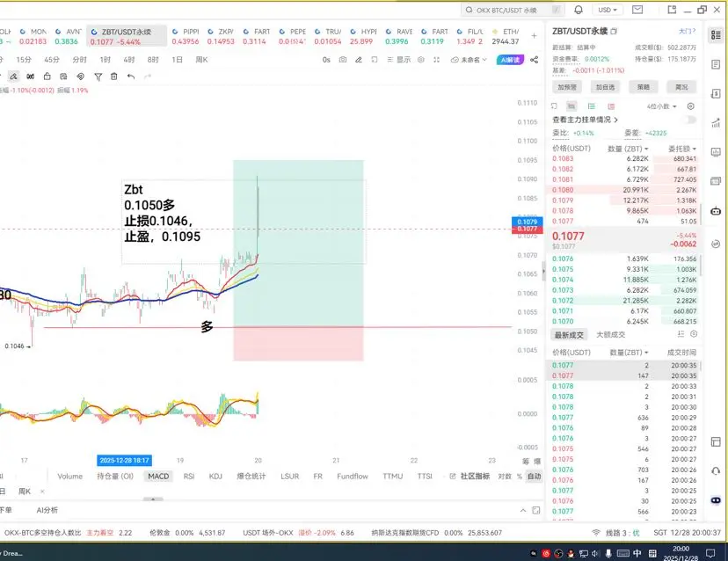Show bids-only order book view

pyautogui.click(x=591, y=106)
